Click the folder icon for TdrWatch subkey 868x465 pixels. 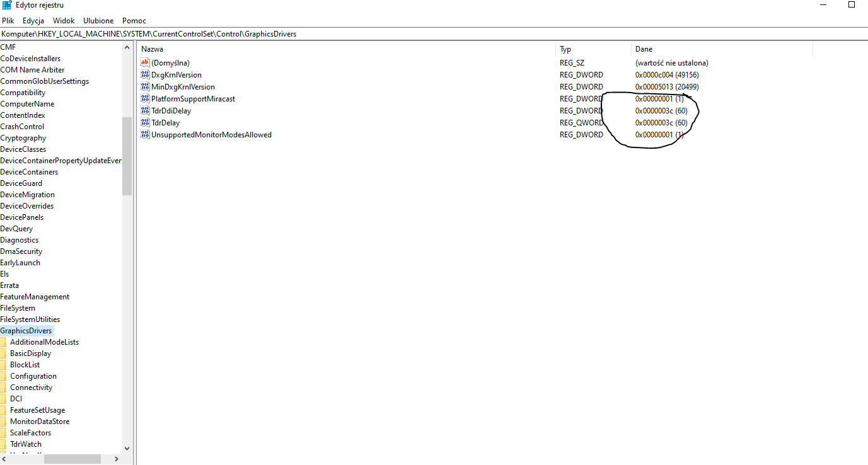(4, 444)
